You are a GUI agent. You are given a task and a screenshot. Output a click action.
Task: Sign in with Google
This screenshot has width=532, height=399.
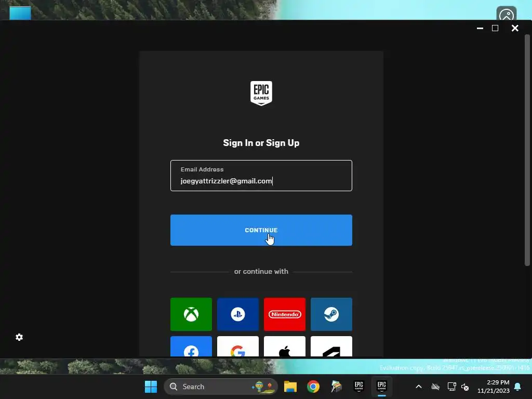(238, 347)
